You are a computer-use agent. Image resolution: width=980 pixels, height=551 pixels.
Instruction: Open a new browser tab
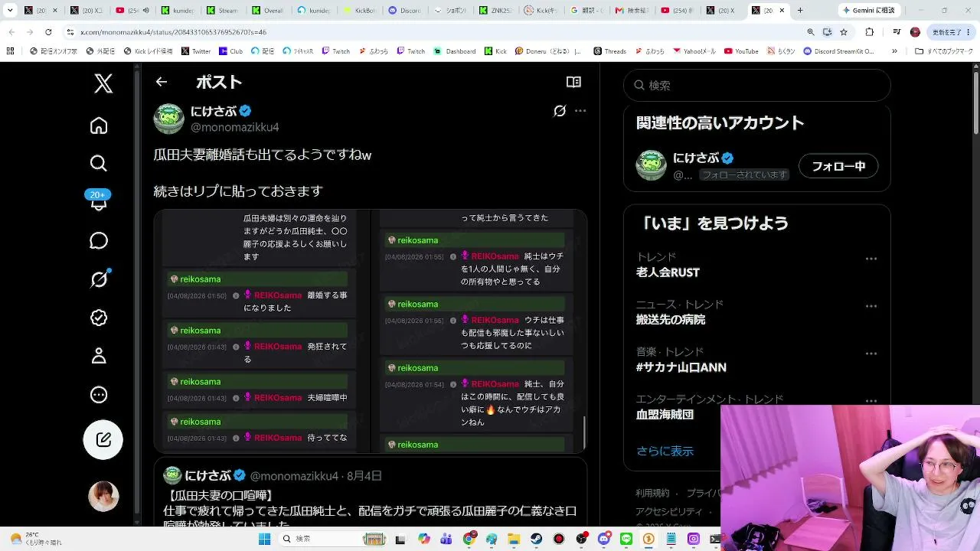coord(800,11)
